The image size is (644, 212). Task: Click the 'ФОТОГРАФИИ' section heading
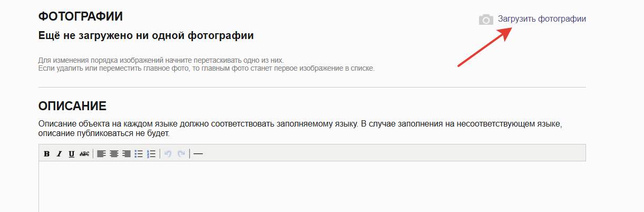click(81, 17)
